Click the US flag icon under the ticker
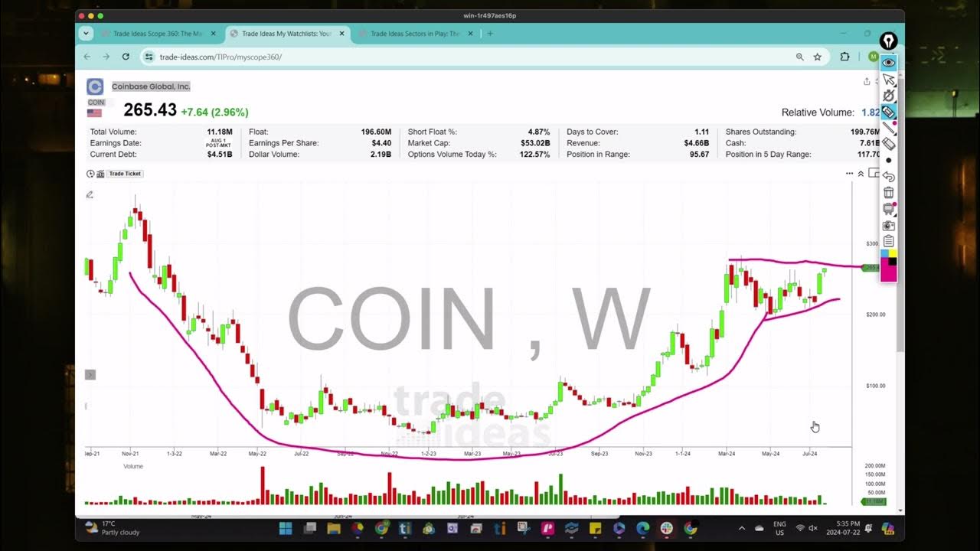 (x=94, y=113)
